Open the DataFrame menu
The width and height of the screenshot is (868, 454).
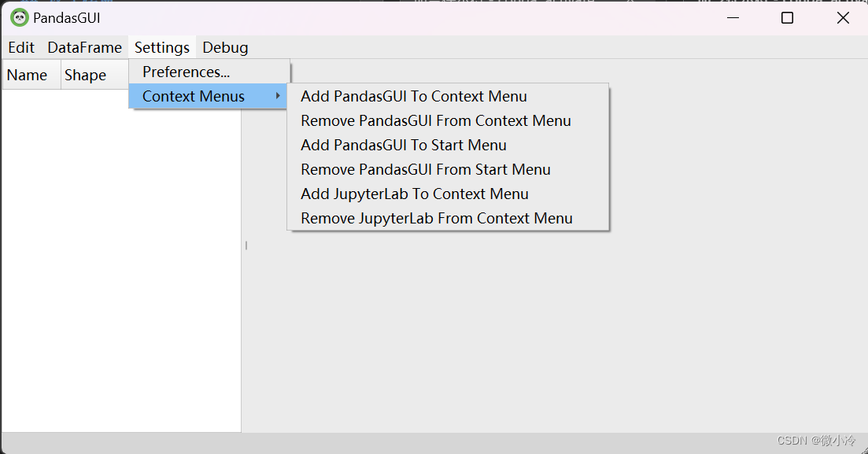tap(84, 47)
